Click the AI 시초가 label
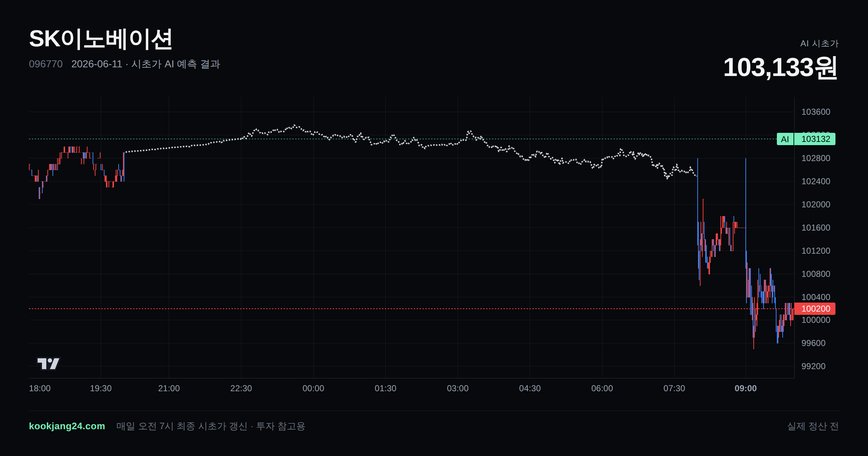Viewport: 868px width, 456px height. [819, 43]
